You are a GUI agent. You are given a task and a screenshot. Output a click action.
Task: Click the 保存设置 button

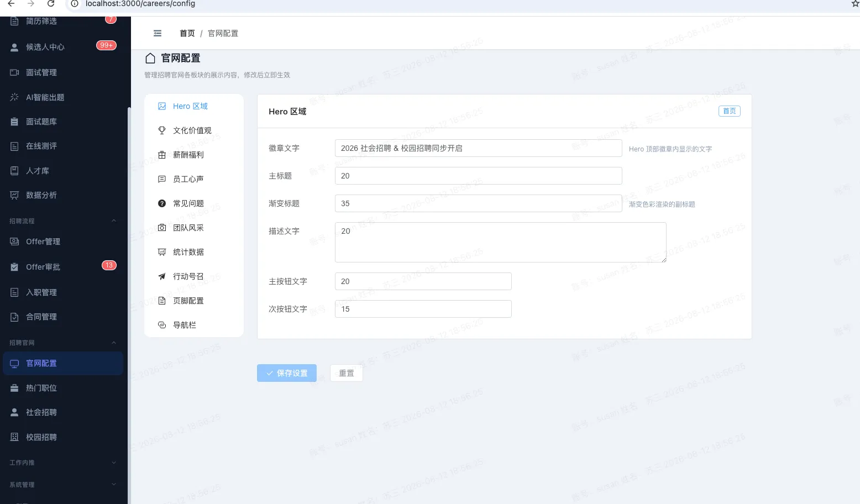(287, 373)
